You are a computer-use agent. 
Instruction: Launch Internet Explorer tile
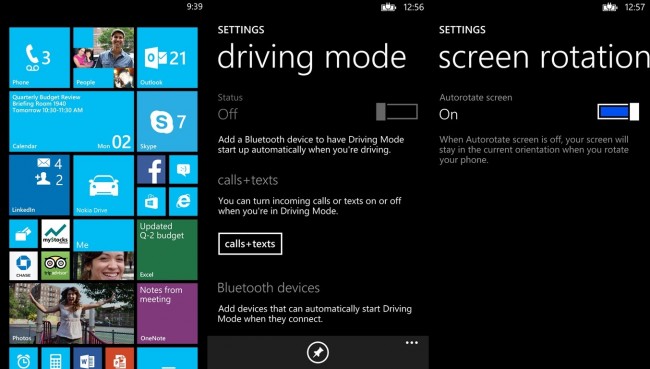[x=183, y=202]
